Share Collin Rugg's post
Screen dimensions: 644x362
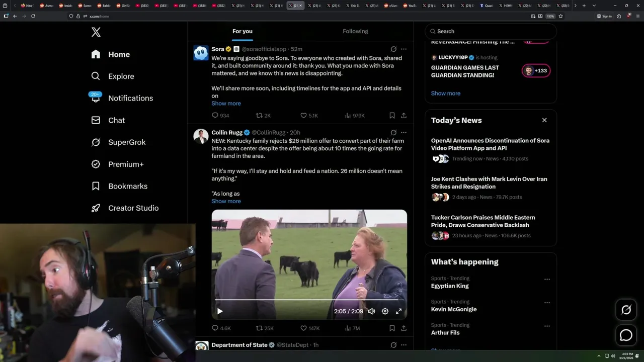click(404, 328)
